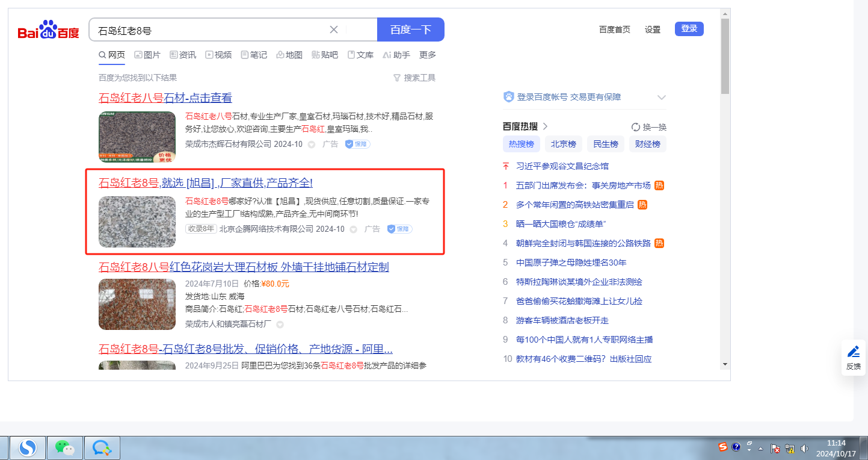Viewport: 868px width, 460px height.
Task: Open the 搜索工具 filter
Action: 414,78
